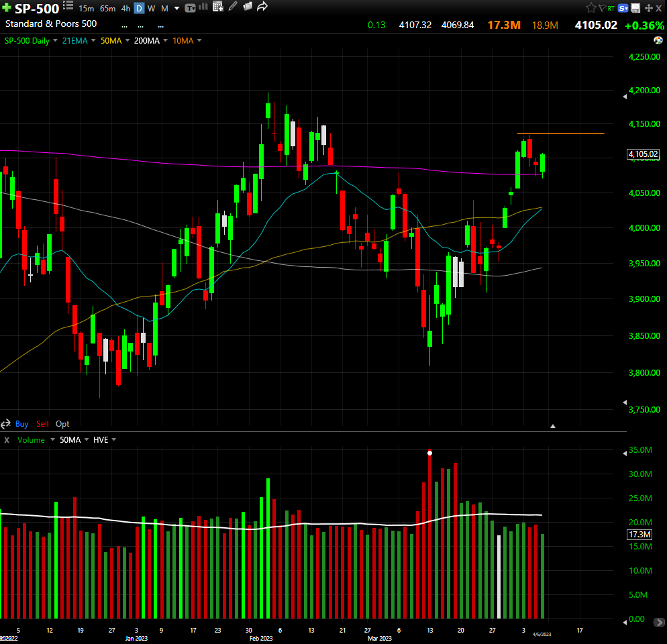Click the swap arrows icon beside Buy
The width and height of the screenshot is (667, 644).
coord(5,424)
